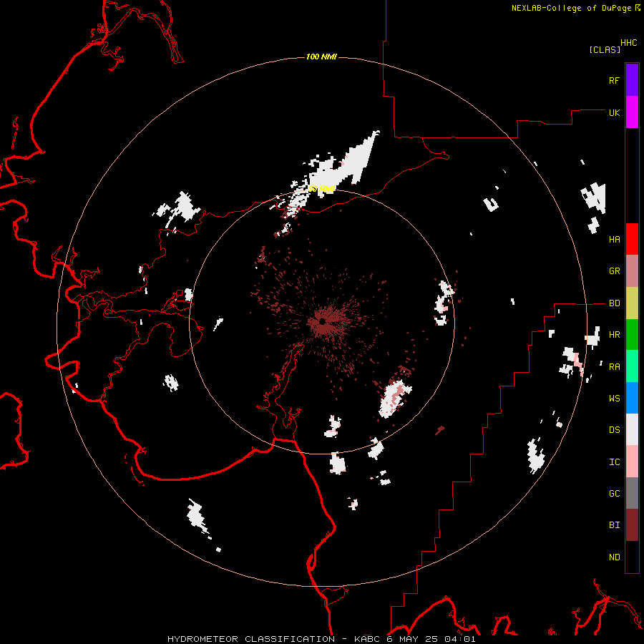The image size is (644, 644).
Task: Select the gray GC legend swatch
Action: coord(632,493)
